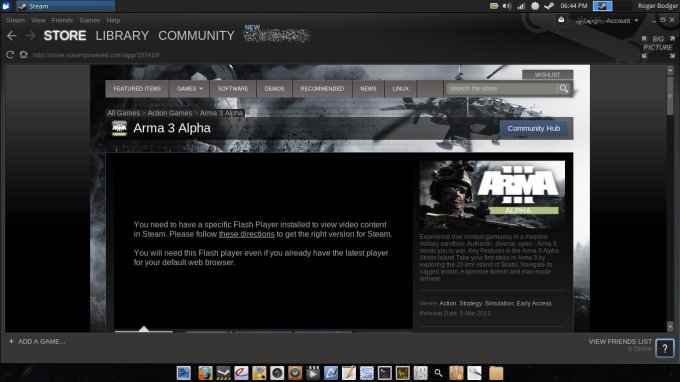This screenshot has width=680, height=382.
Task: Click the Steam window button in taskbar
Action: pyautogui.click(x=65, y=6)
